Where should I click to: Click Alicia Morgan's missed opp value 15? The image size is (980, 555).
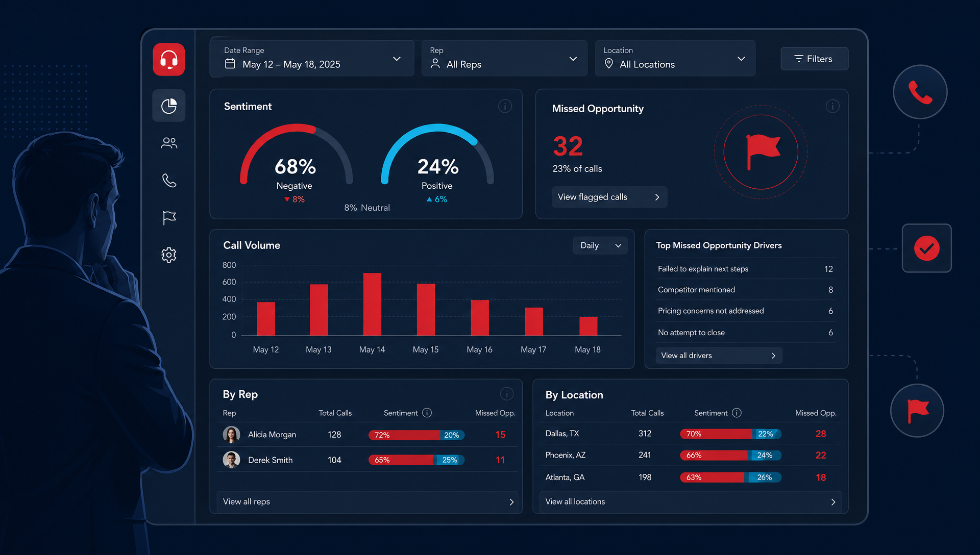[x=500, y=435]
